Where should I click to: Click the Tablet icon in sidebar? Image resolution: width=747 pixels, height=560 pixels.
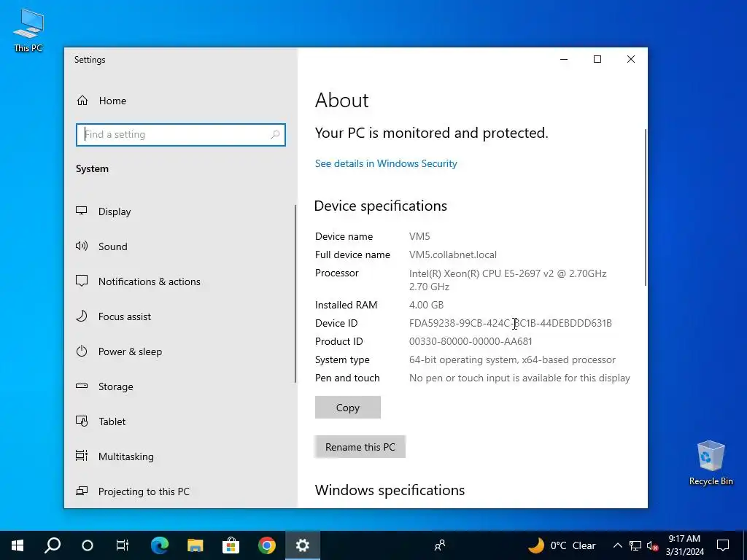click(x=82, y=421)
